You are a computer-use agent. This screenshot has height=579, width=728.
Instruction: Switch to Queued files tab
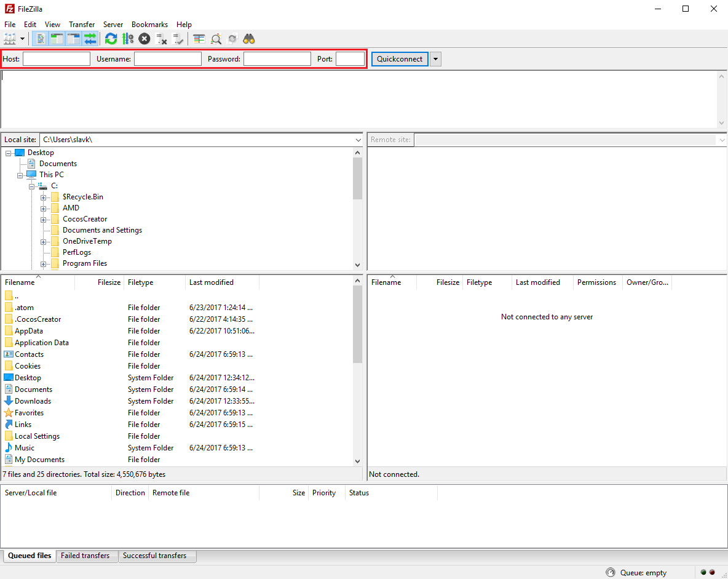[x=30, y=556]
